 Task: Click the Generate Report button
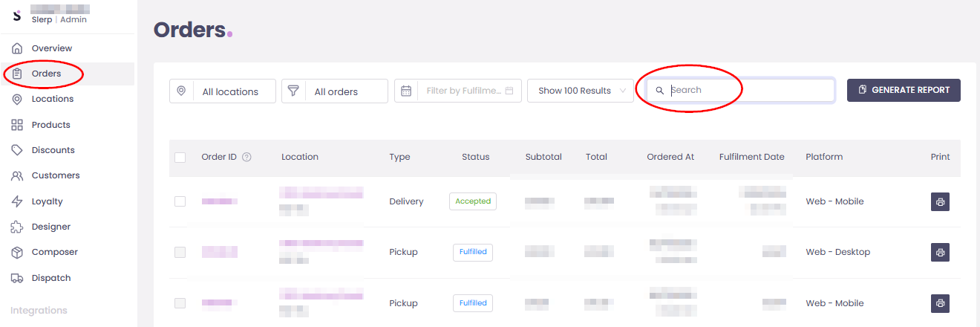coord(904,90)
